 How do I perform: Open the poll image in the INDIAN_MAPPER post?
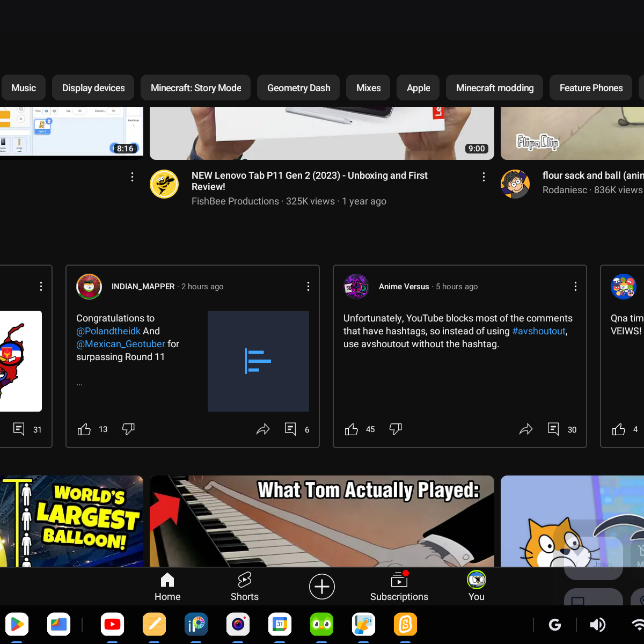pyautogui.click(x=258, y=361)
